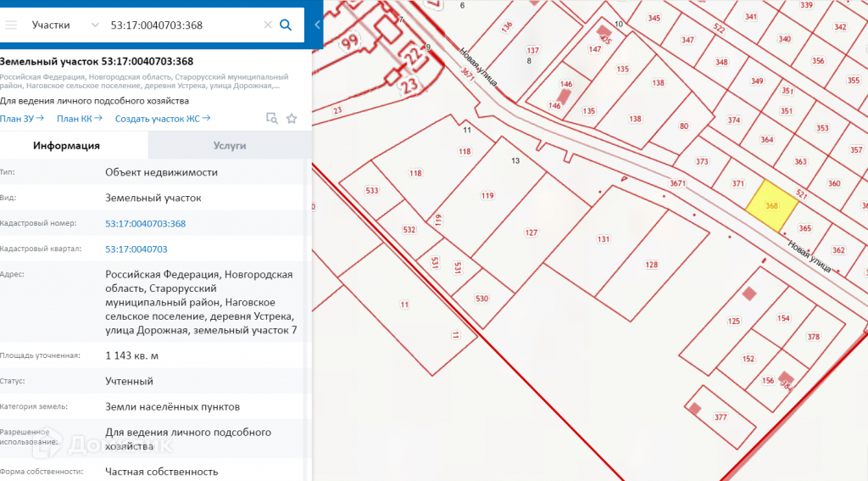The image size is (868, 481).
Task: Open cadastral quarter link 53:17:0040703
Action: [136, 249]
